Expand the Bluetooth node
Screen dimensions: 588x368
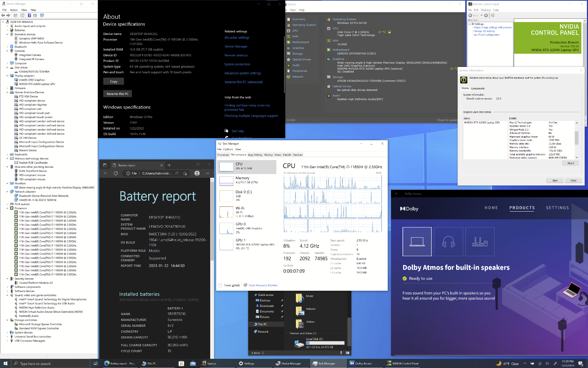(x=7, y=47)
